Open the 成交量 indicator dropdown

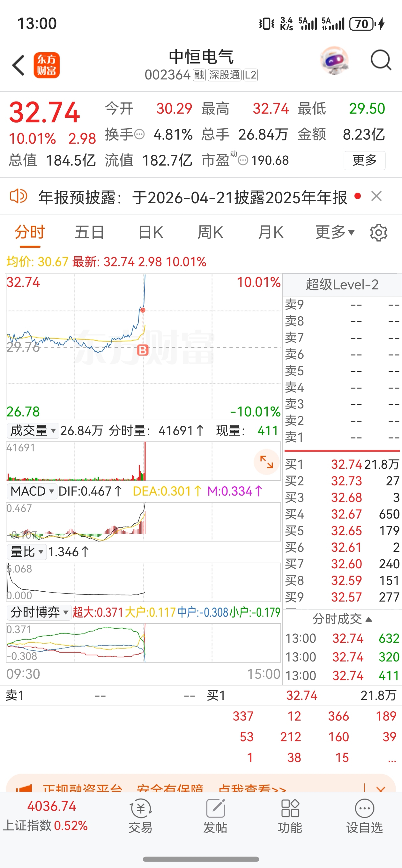click(33, 430)
